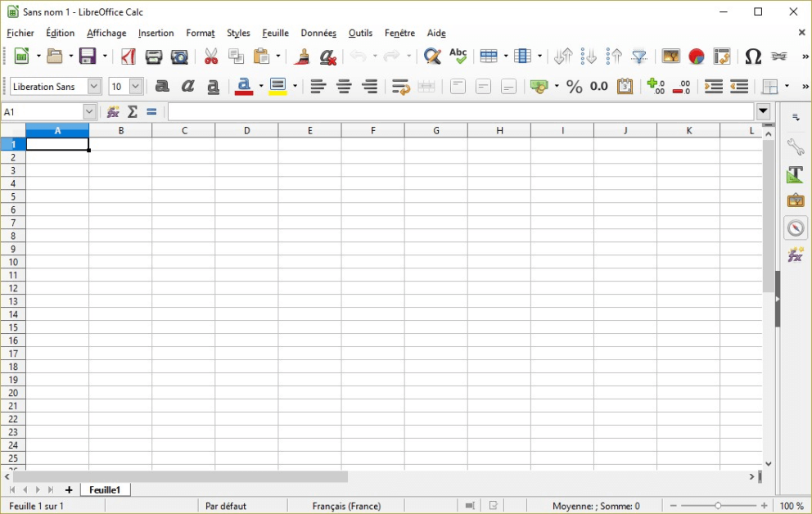Toggle Wrap Text for the cell
Screen dimensions: 812x514
click(x=400, y=87)
